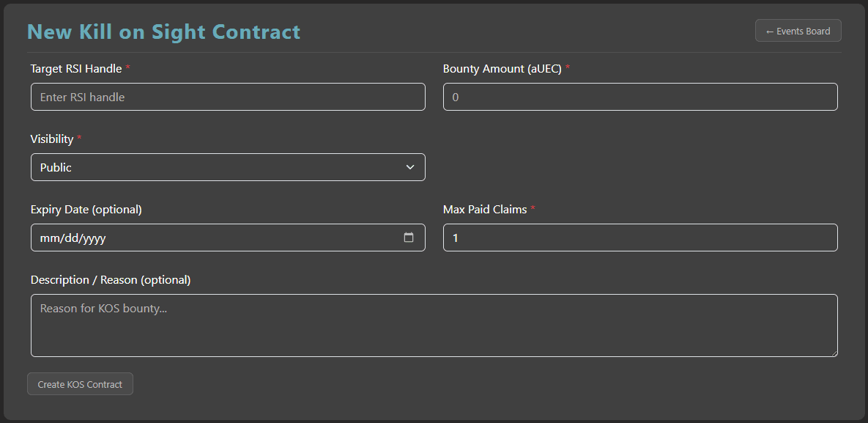Click the New Kill on Sight Contract heading
Screen dimensions: 868x423
(163, 32)
